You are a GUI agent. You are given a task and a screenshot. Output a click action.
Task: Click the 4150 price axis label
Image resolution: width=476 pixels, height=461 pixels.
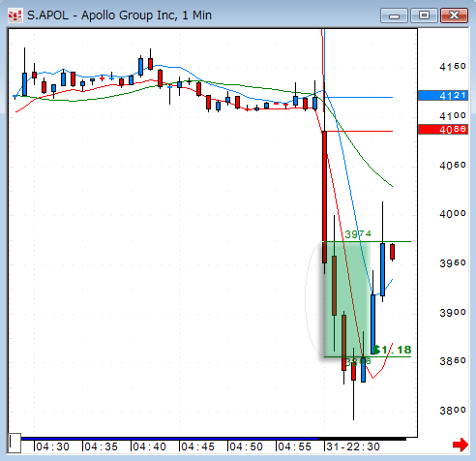coord(453,67)
